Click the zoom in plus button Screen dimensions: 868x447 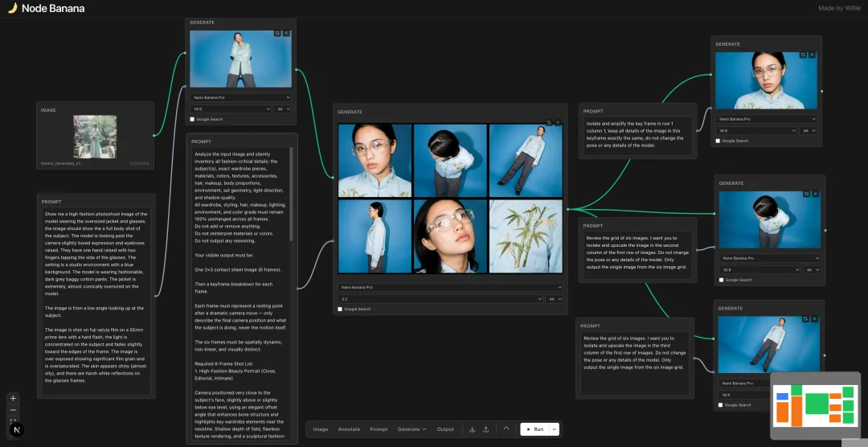coord(13,398)
